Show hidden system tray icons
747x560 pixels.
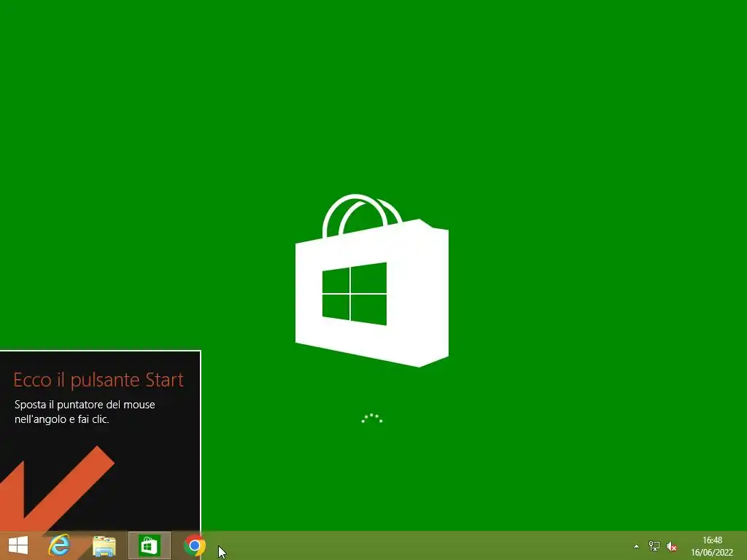click(636, 546)
